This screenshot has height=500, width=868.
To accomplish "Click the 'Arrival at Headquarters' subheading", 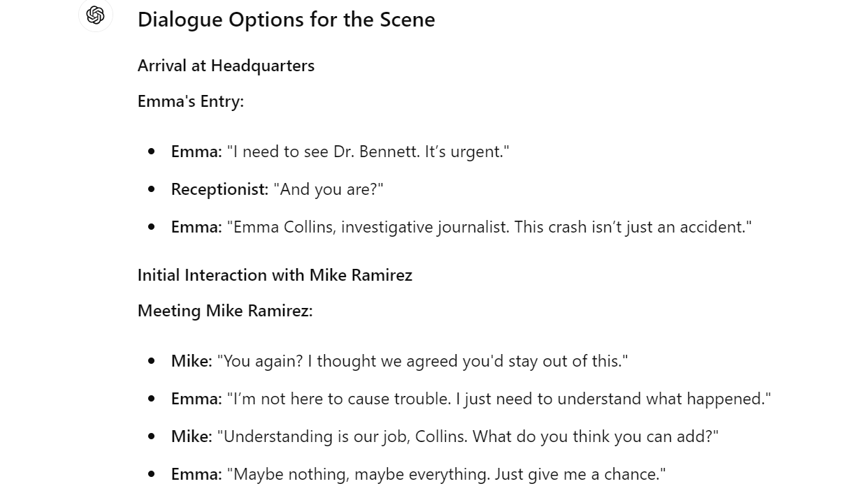I will [226, 66].
